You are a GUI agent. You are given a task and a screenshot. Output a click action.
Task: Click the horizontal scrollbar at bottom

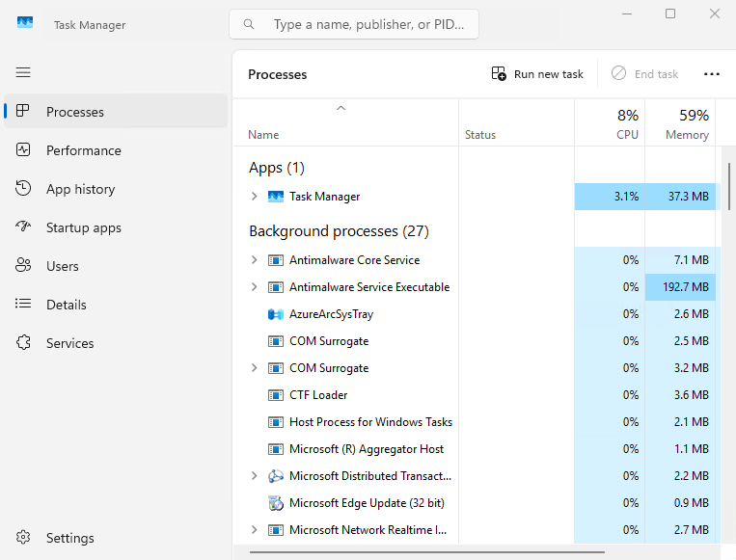click(427, 552)
